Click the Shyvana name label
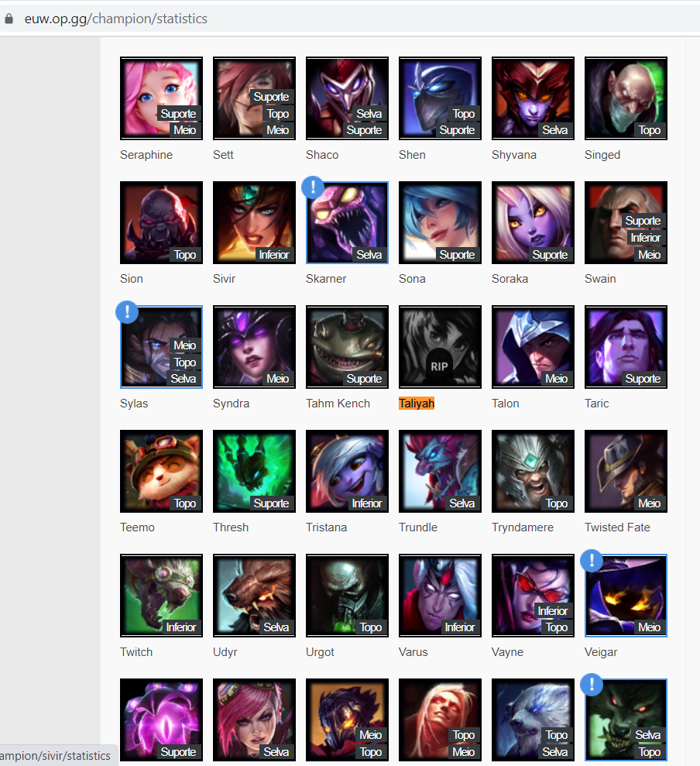This screenshot has height=766, width=700. [x=514, y=155]
